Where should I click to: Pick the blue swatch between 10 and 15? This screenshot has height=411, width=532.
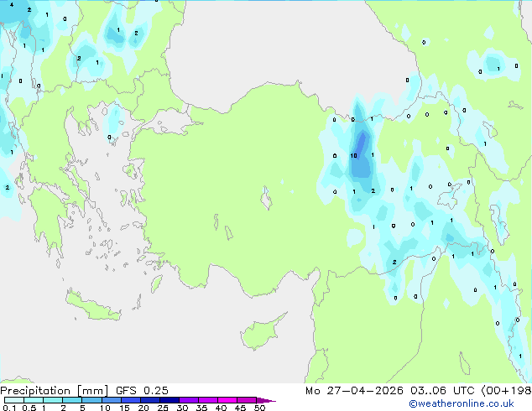112,400
